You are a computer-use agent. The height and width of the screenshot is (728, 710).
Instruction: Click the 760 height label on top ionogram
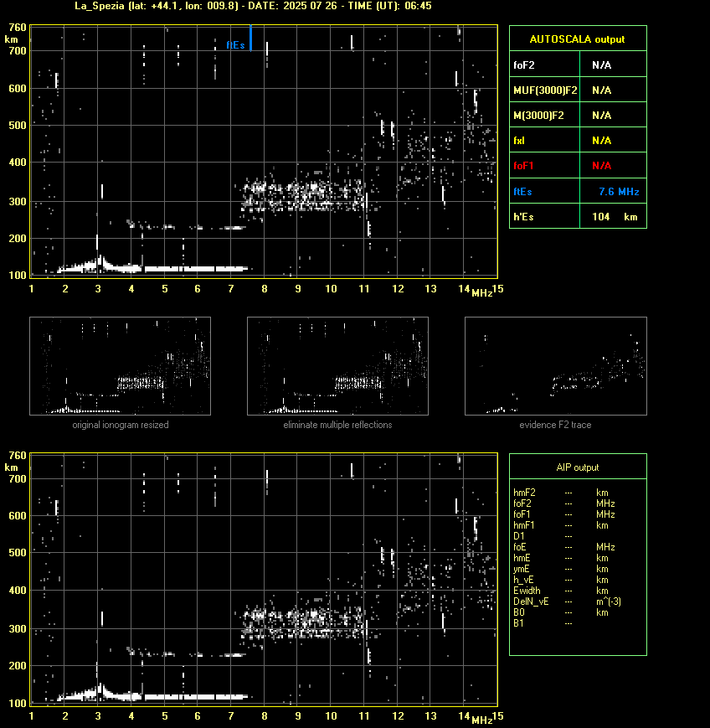pyautogui.click(x=18, y=28)
